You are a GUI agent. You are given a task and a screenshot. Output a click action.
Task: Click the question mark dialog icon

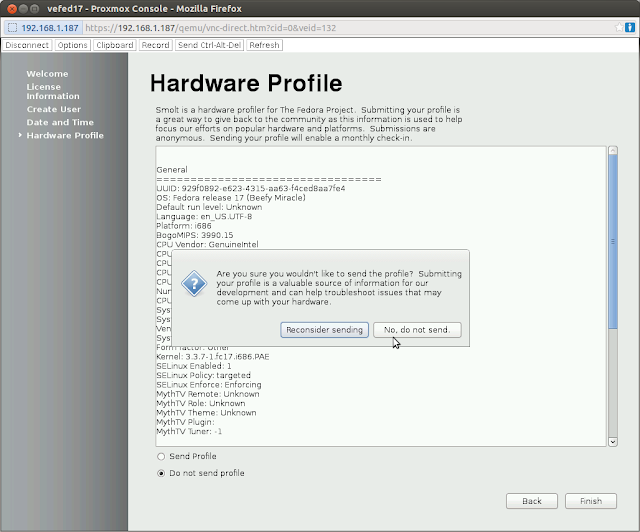(x=194, y=283)
